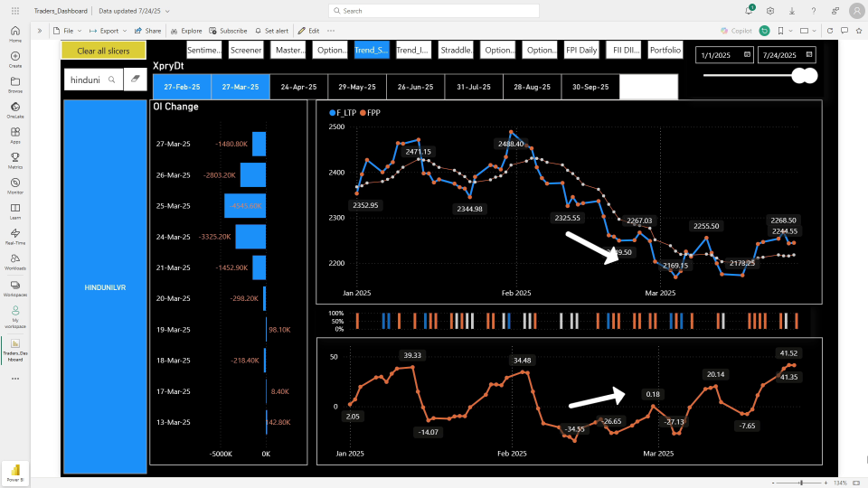Viewport: 868px width, 488px height.
Task: Open the notifications bell
Action: coord(749,11)
